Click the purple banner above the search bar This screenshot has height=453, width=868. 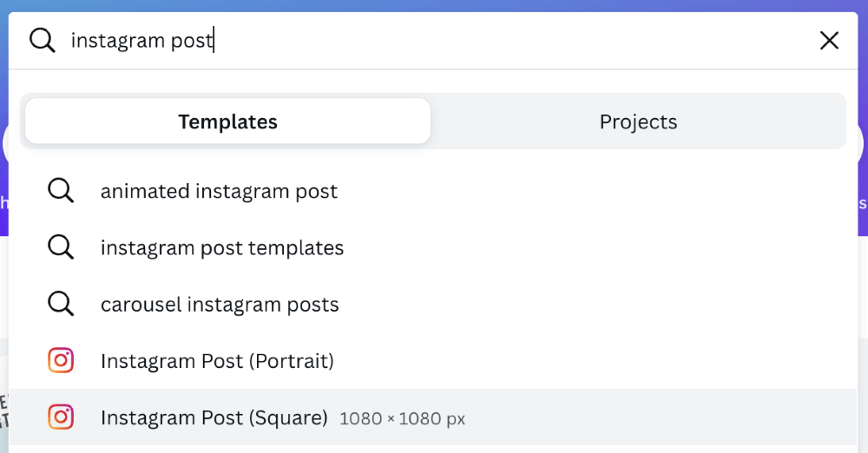click(x=434, y=5)
